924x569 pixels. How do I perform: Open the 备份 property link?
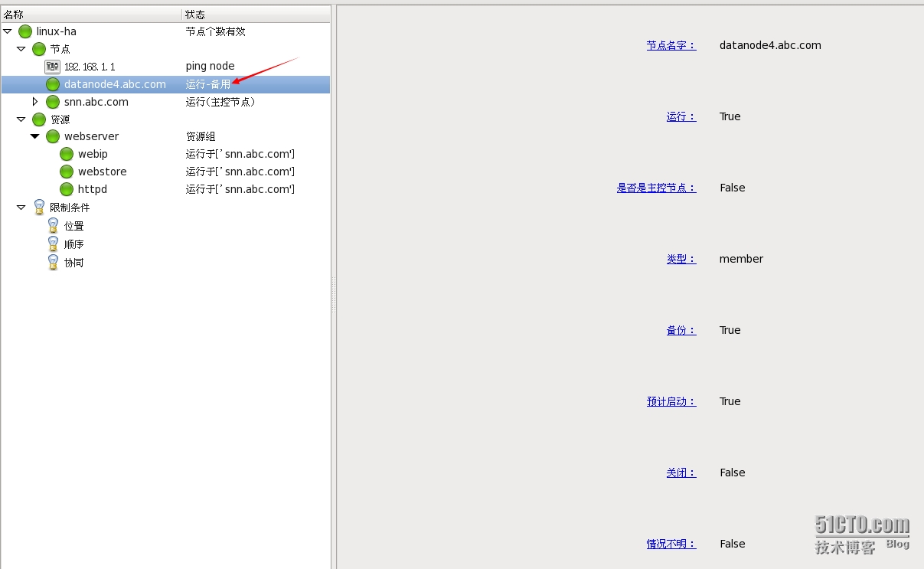pos(681,330)
